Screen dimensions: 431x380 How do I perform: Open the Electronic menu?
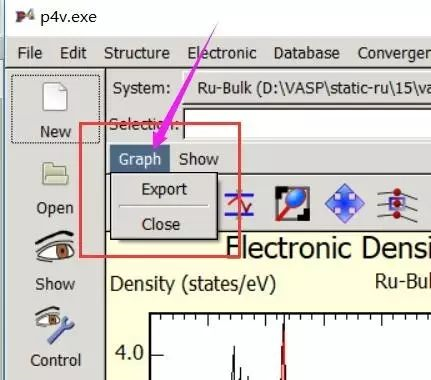[x=222, y=53]
